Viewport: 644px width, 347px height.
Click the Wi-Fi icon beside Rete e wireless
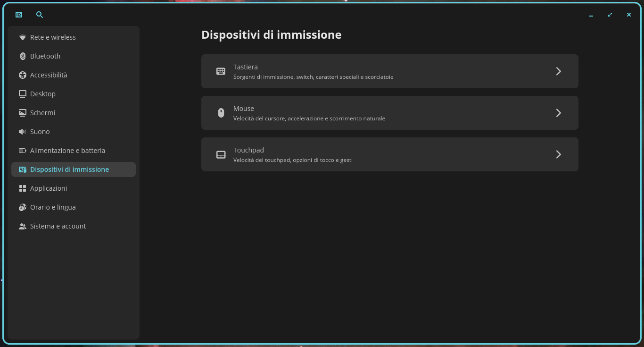(x=22, y=37)
